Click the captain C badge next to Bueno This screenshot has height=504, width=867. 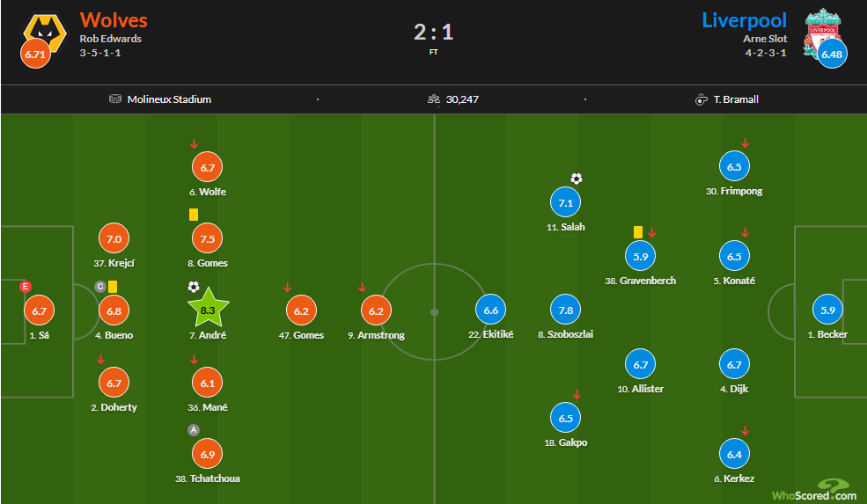[100, 286]
